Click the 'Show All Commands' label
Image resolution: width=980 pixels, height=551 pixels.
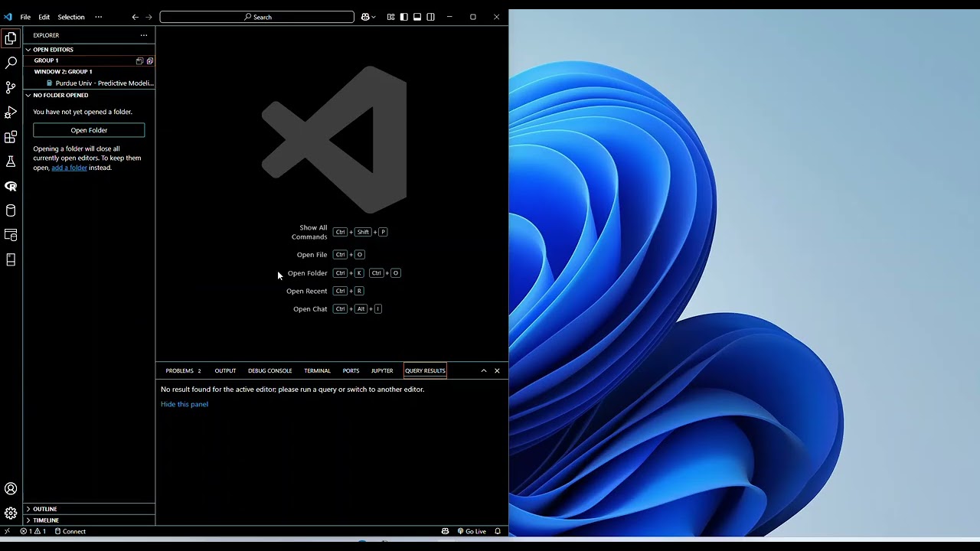pos(309,232)
